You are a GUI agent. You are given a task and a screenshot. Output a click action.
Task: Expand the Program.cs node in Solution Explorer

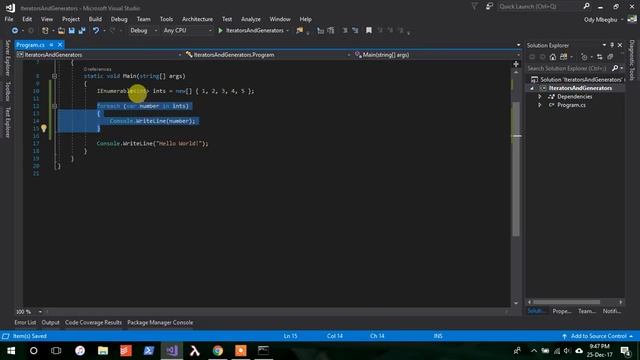tap(540, 105)
